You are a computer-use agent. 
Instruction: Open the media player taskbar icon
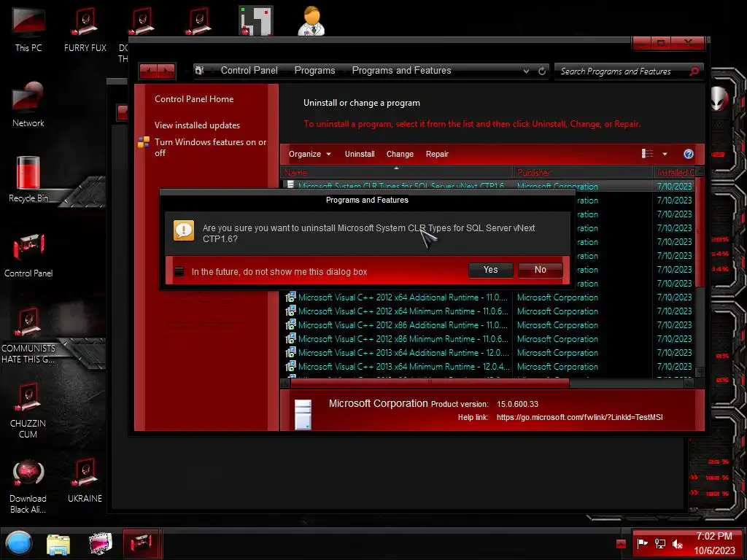click(x=101, y=544)
